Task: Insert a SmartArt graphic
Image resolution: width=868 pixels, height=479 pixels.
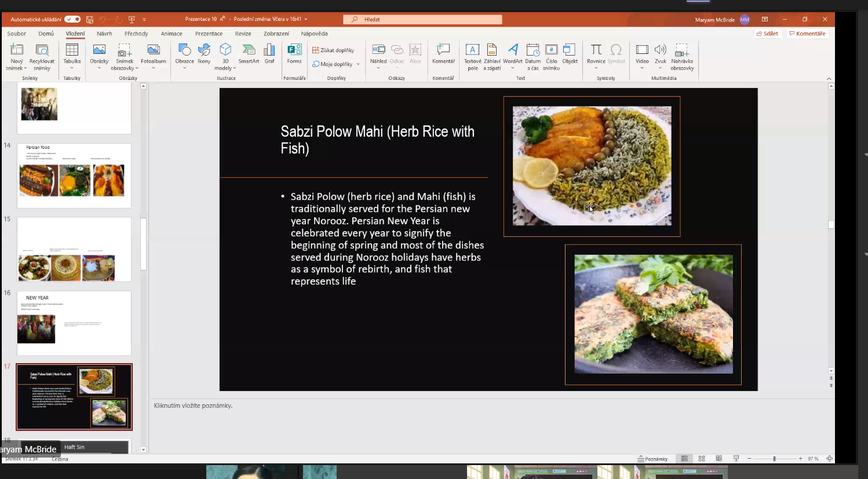Action: 249,53
